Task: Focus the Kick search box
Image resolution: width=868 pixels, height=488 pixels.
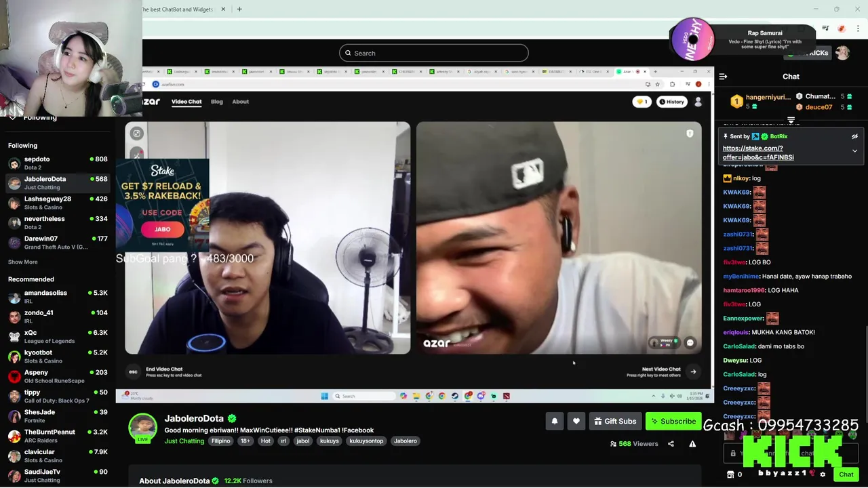Action: pyautogui.click(x=434, y=53)
